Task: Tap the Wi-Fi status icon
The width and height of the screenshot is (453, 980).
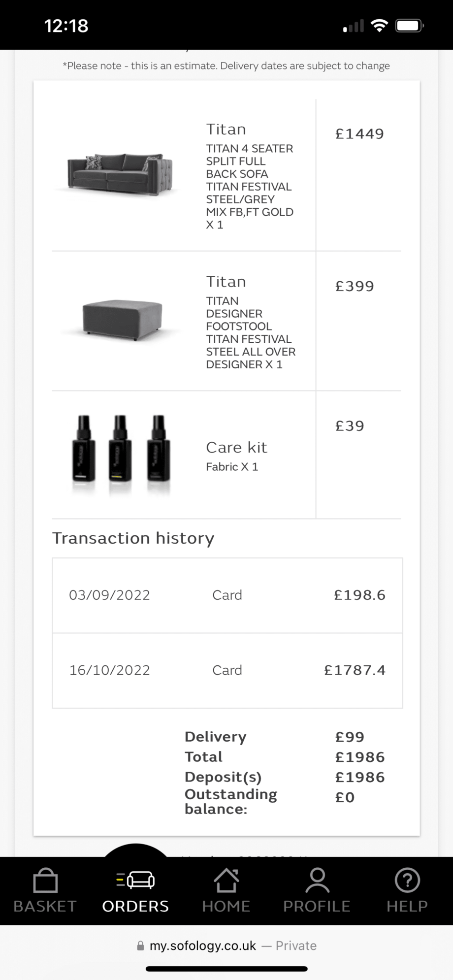Action: pyautogui.click(x=379, y=26)
